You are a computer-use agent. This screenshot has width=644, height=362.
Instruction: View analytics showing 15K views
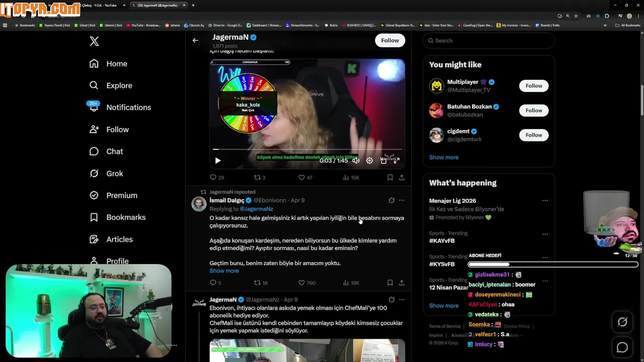(351, 177)
